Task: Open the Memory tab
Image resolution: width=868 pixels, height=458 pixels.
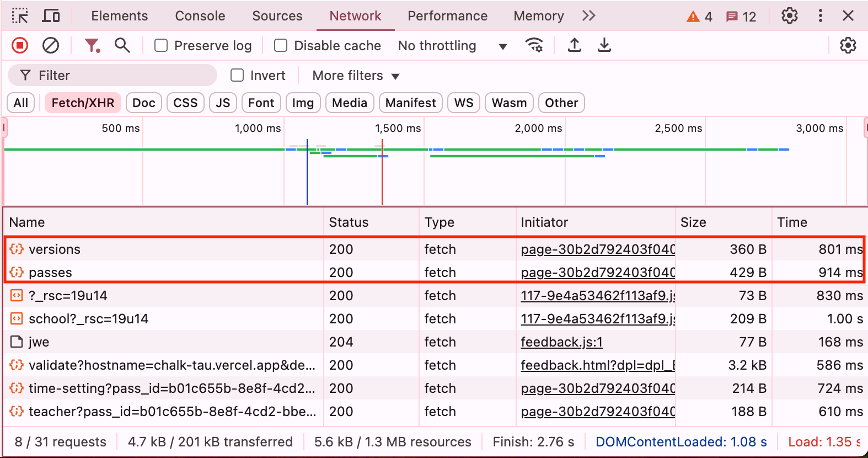Action: click(x=539, y=16)
